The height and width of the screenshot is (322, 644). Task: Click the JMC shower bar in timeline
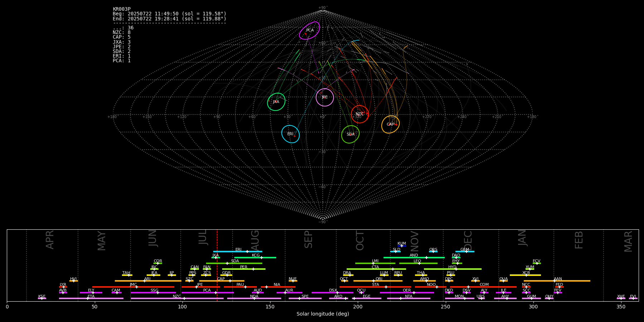(133, 287)
